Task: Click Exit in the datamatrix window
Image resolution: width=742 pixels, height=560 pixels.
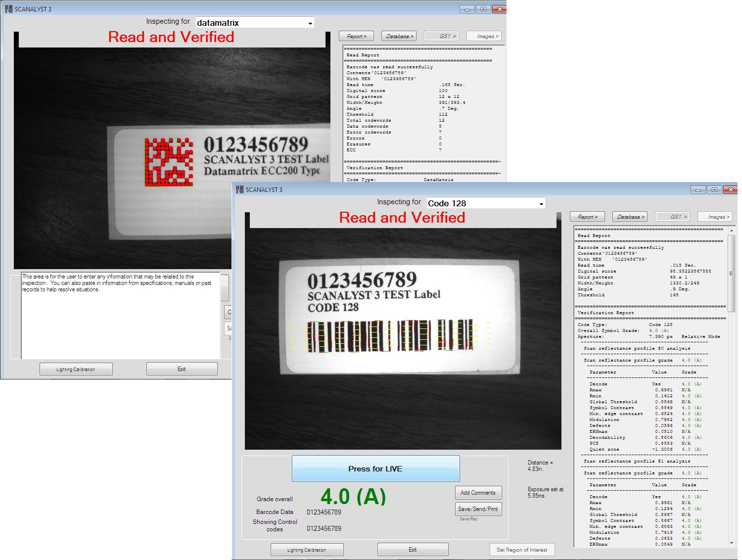Action: point(182,369)
